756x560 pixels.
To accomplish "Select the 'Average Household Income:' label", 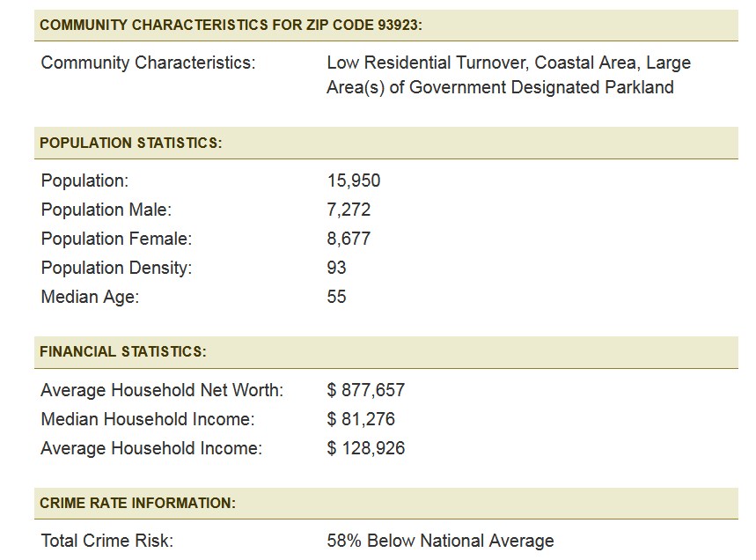I will [151, 448].
